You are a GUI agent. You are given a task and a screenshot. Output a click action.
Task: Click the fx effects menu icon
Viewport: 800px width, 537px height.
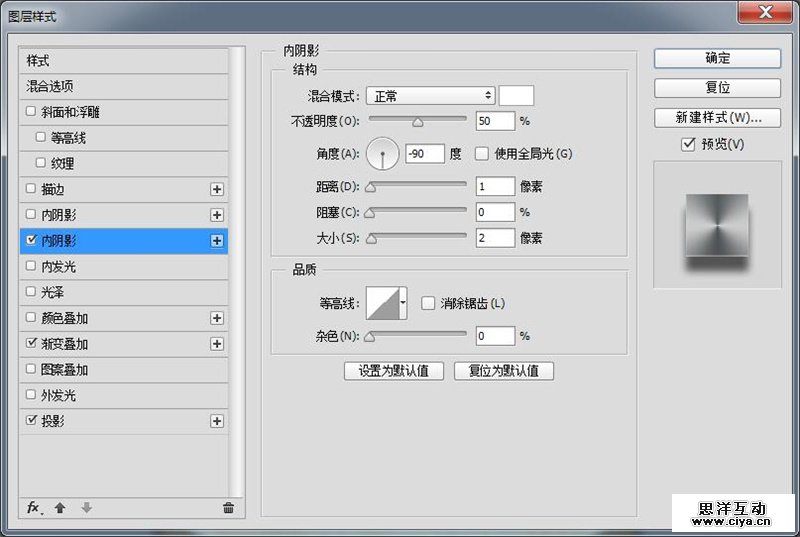pyautogui.click(x=33, y=508)
